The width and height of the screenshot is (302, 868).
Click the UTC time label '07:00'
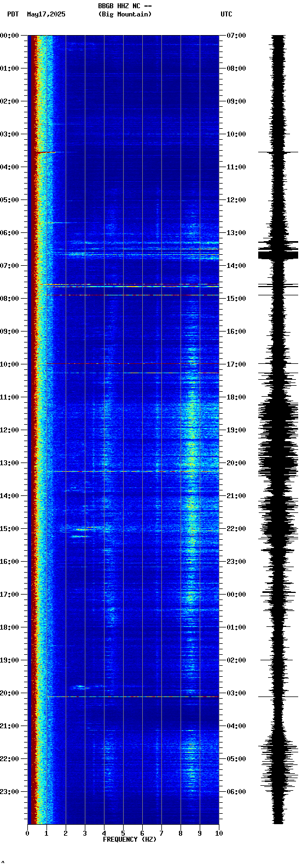click(x=236, y=36)
